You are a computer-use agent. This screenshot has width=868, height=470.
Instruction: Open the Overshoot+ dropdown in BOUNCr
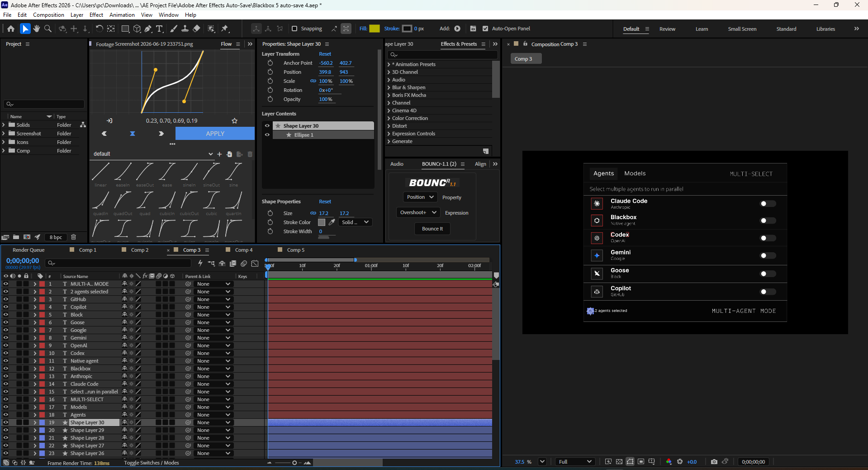418,212
